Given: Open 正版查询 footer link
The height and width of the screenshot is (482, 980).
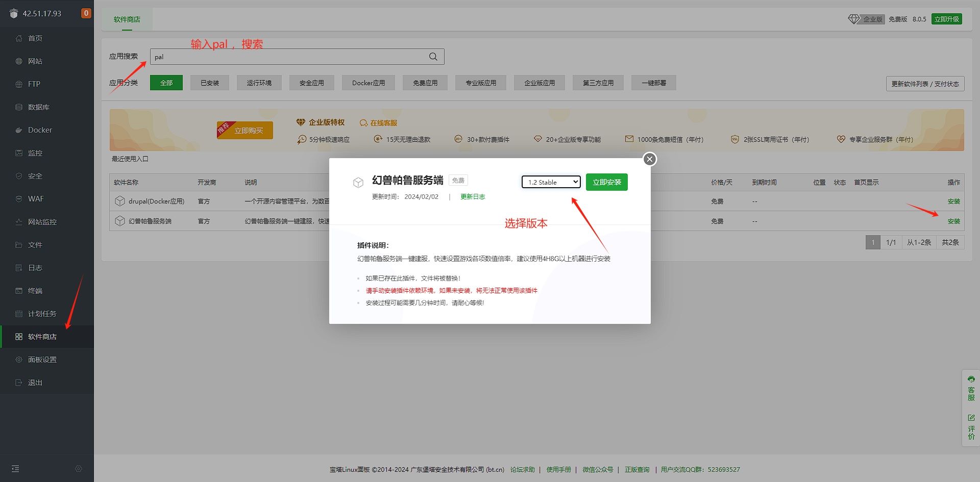Looking at the screenshot, I should point(637,470).
